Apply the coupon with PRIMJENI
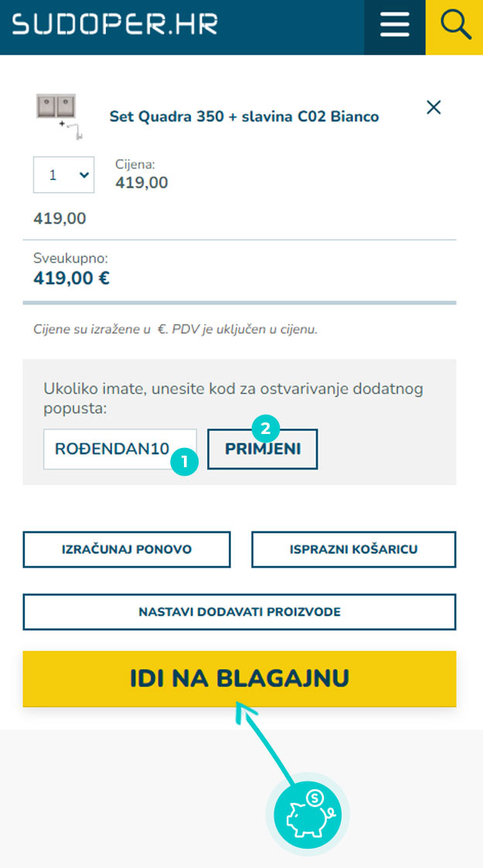This screenshot has height=868, width=483. [x=263, y=450]
